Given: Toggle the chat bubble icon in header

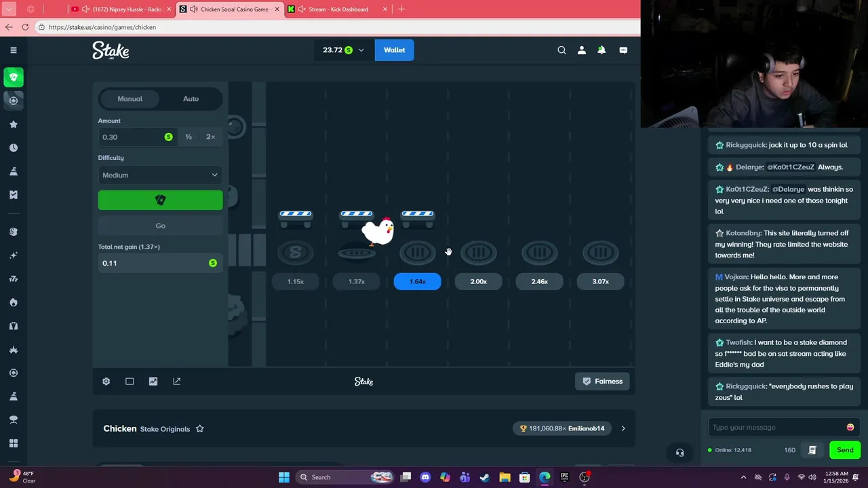Looking at the screenshot, I should tap(623, 50).
